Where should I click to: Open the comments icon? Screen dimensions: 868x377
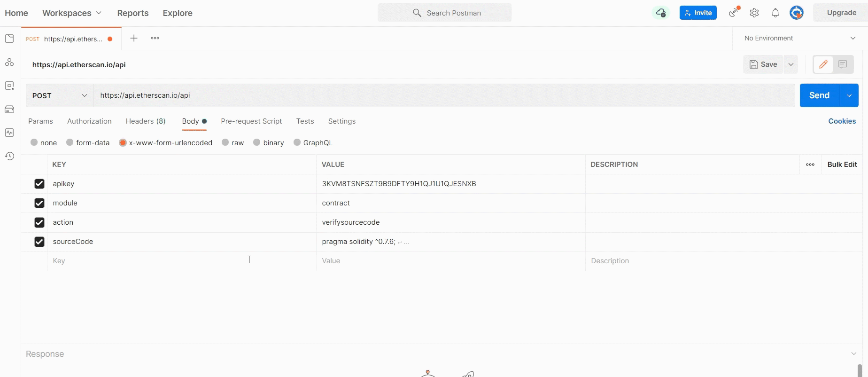[x=843, y=64]
